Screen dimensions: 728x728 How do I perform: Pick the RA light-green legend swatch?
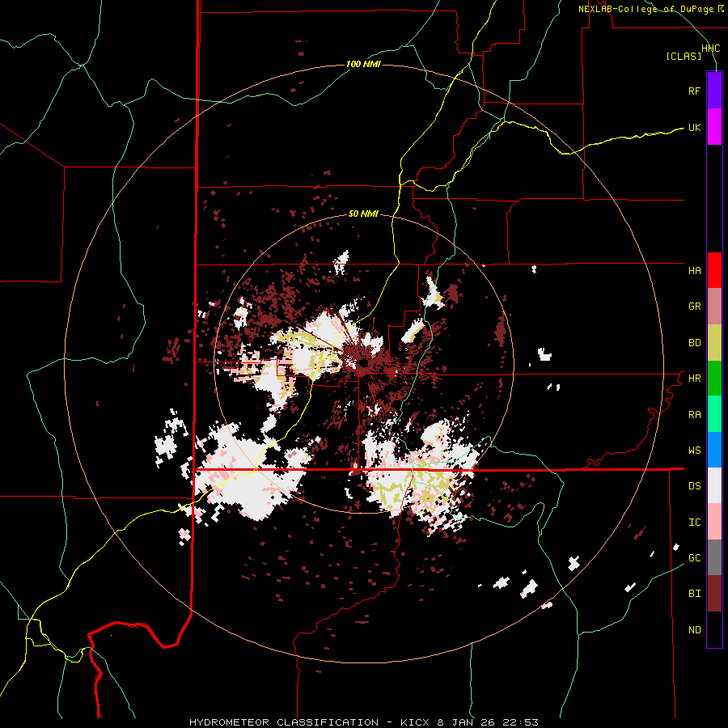coord(714,414)
